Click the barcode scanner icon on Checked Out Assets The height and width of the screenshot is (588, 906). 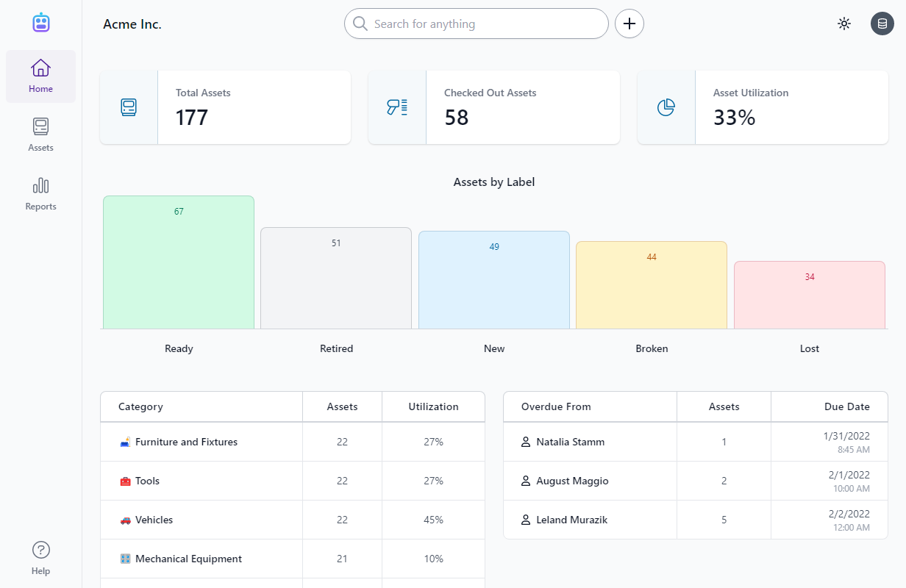tap(397, 107)
